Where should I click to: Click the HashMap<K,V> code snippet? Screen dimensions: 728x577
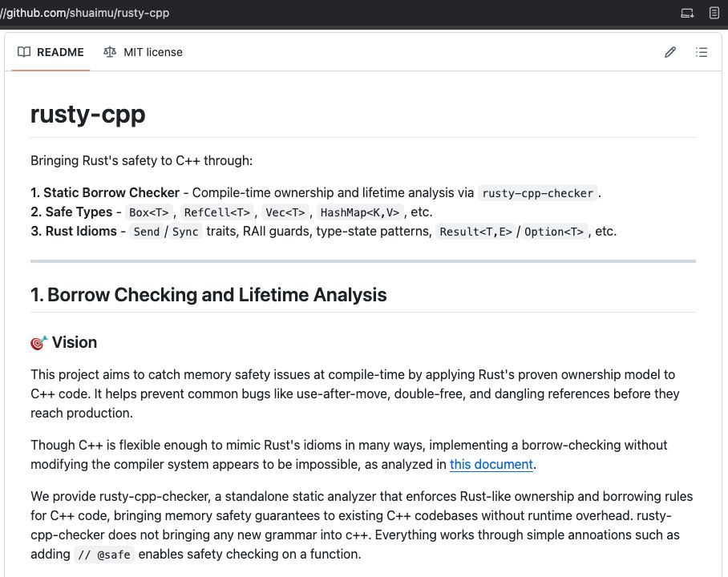360,212
